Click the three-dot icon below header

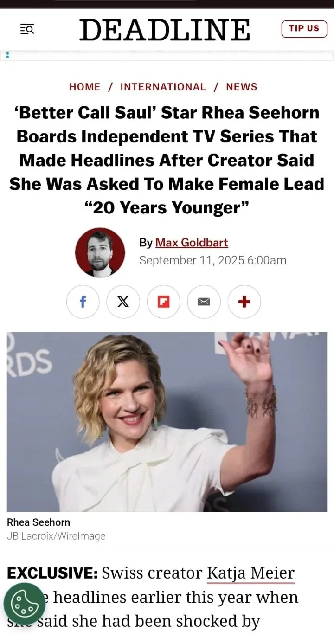(x=8, y=55)
